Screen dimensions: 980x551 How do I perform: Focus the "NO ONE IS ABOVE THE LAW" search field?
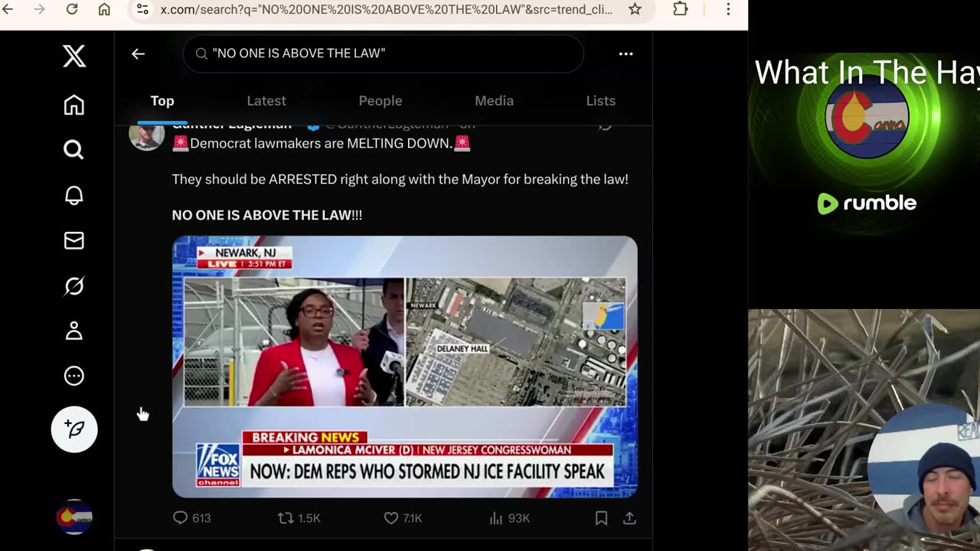coord(383,54)
